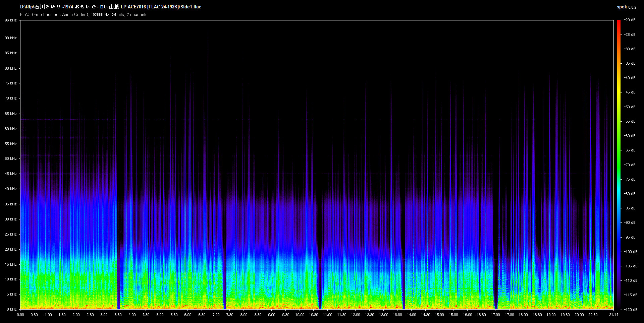
Task: Click the FLAC codec info line
Action: point(84,15)
